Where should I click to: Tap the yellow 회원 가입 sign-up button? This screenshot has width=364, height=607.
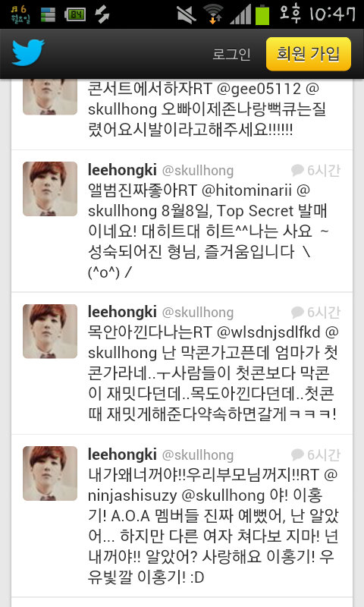click(309, 54)
